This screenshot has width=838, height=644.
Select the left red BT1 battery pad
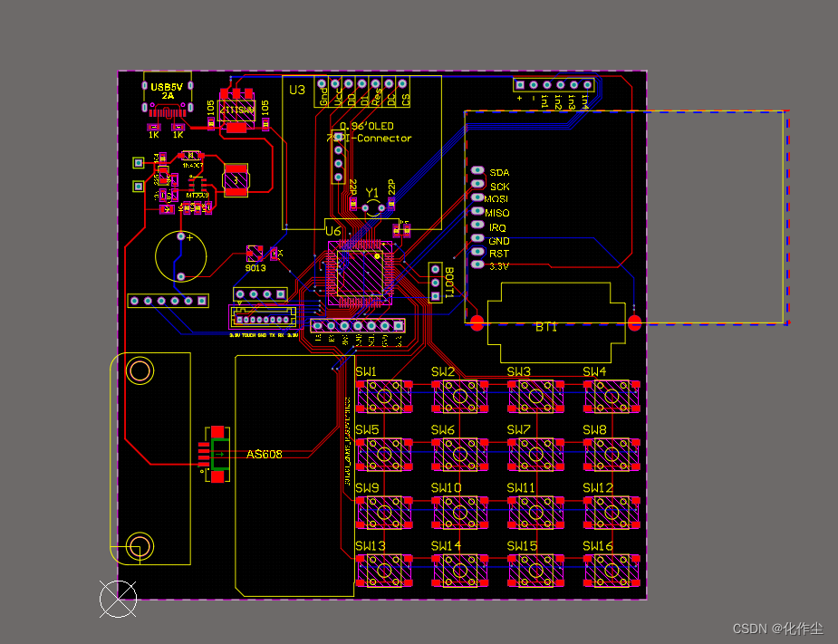pos(477,323)
